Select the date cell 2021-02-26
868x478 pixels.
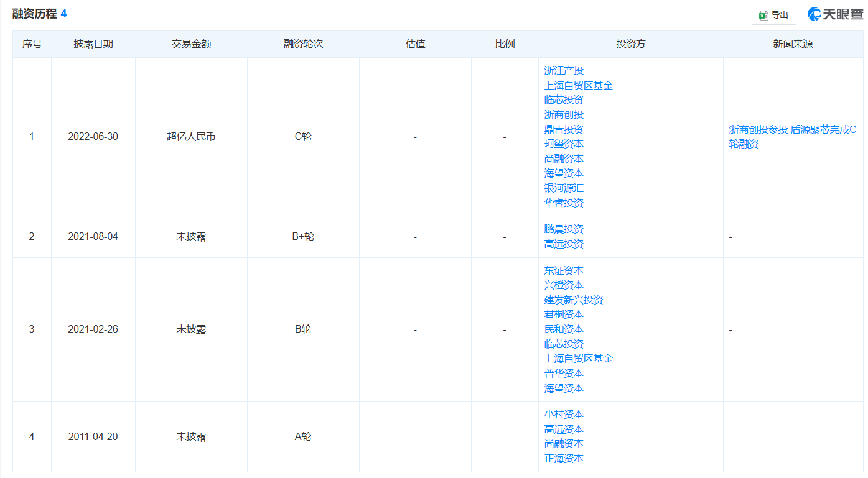point(93,329)
